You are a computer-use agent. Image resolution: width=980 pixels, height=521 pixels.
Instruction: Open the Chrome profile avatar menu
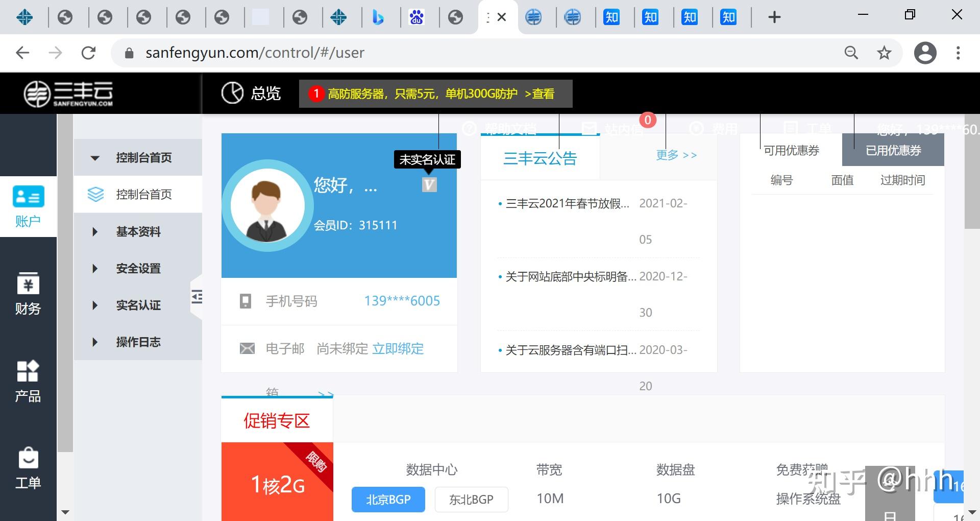[925, 53]
